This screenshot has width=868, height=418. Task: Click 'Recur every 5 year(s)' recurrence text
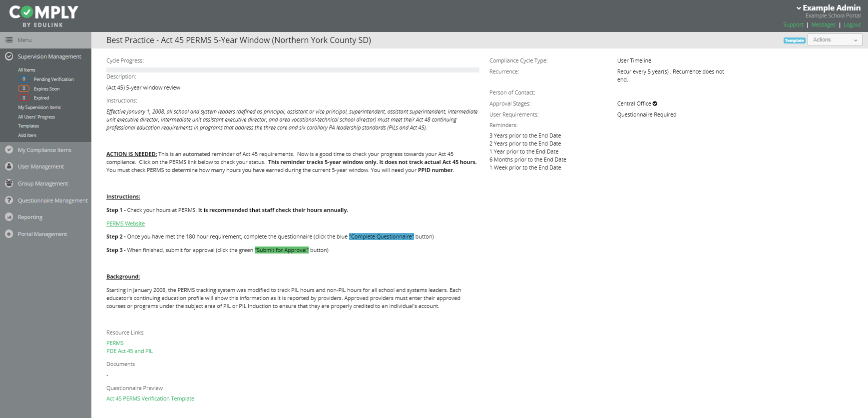[671, 75]
